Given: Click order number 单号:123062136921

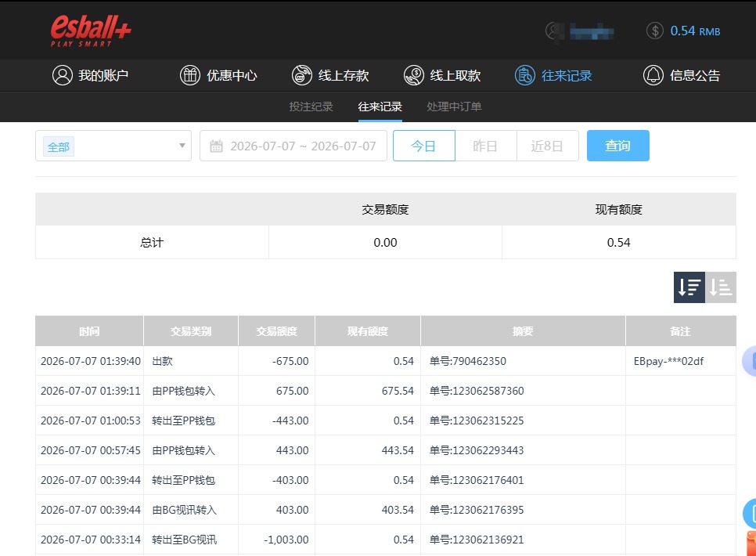Looking at the screenshot, I should click(477, 540).
